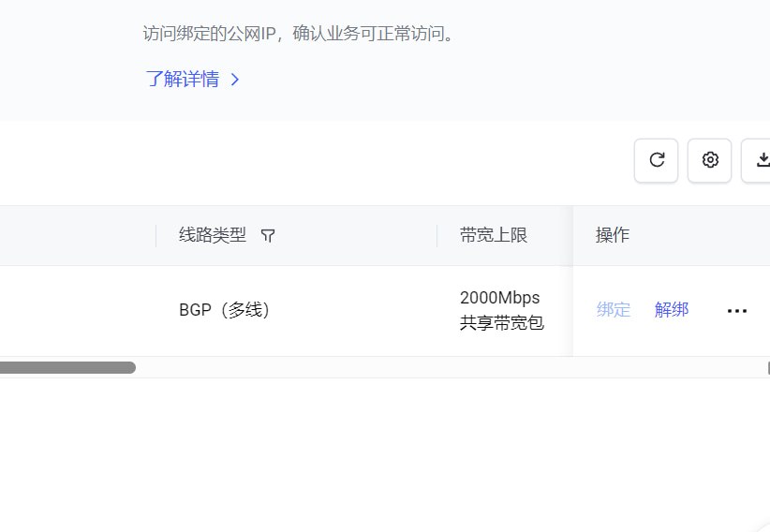Click 解绑 to unbind the IP

click(672, 310)
